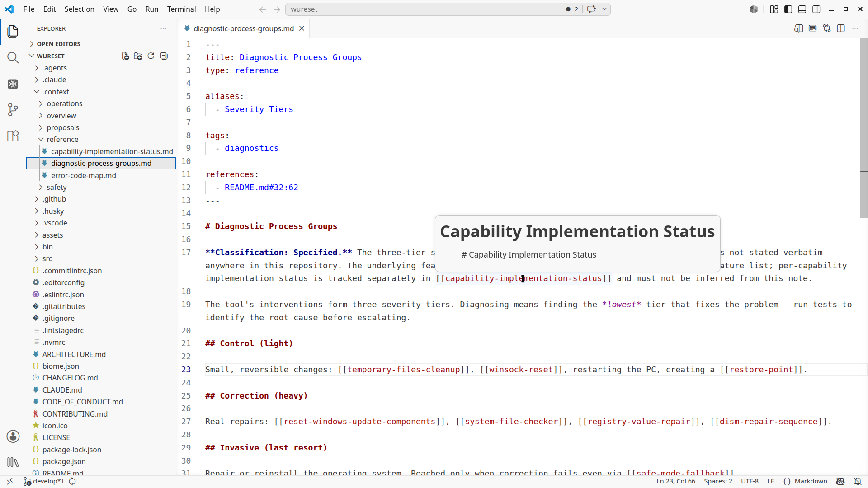Open the File menu

(29, 9)
